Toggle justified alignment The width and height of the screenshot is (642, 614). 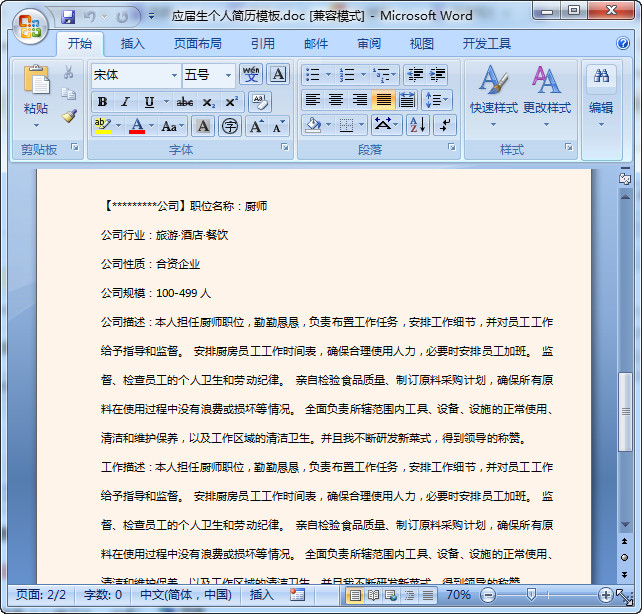[x=384, y=99]
